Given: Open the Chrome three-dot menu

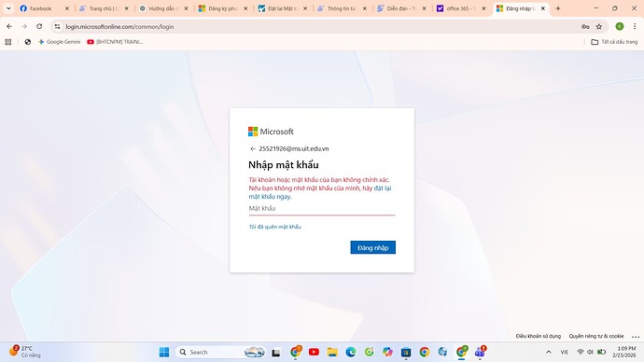Looking at the screenshot, I should pos(635,27).
